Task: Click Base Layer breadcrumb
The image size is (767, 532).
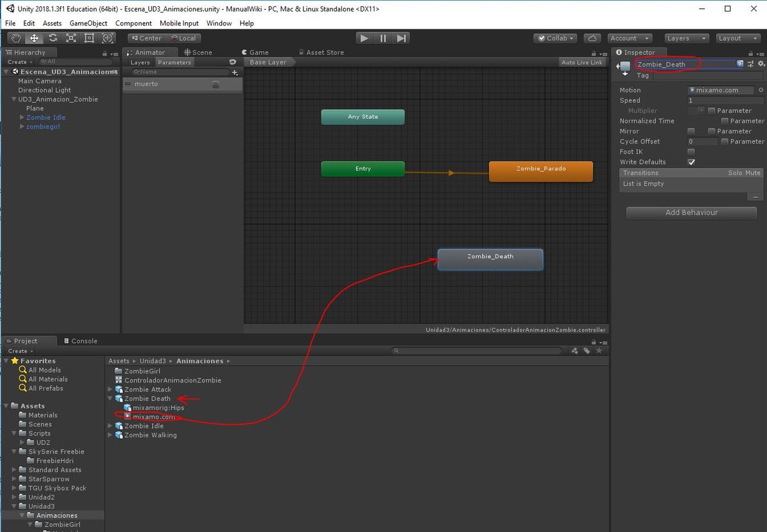Action: coord(268,63)
